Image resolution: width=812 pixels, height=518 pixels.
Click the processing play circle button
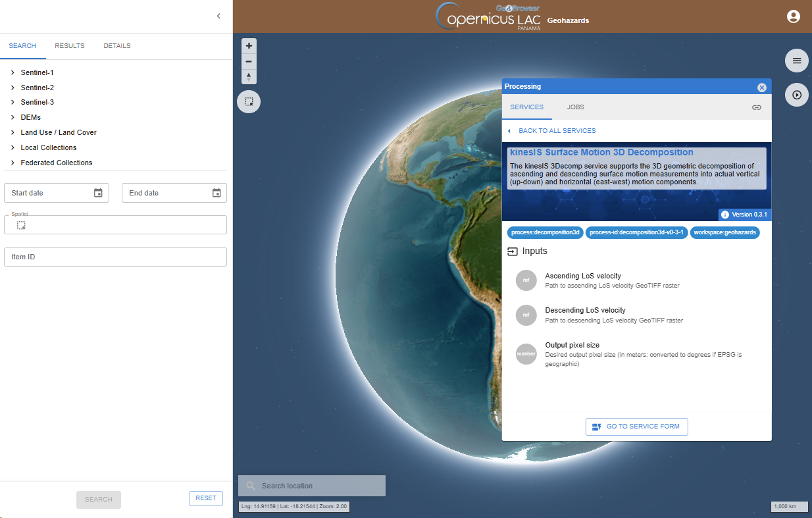(x=796, y=95)
